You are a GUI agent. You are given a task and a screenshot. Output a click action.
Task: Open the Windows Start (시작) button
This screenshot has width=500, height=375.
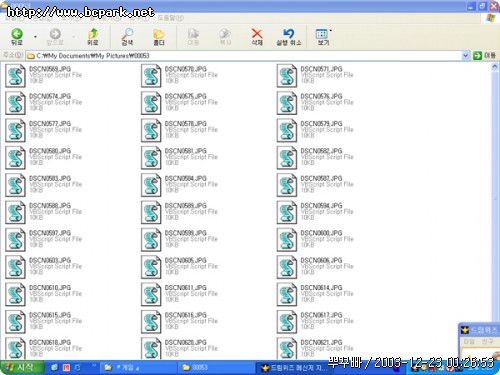[x=21, y=367]
